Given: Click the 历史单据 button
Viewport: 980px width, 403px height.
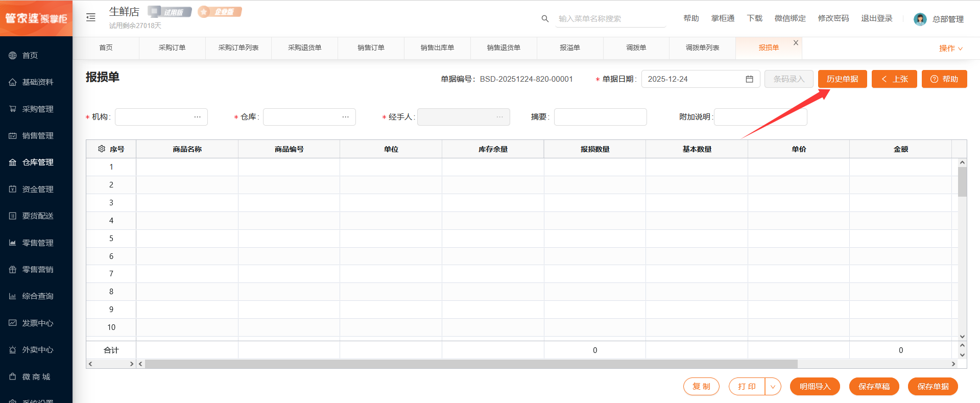Looking at the screenshot, I should 842,79.
